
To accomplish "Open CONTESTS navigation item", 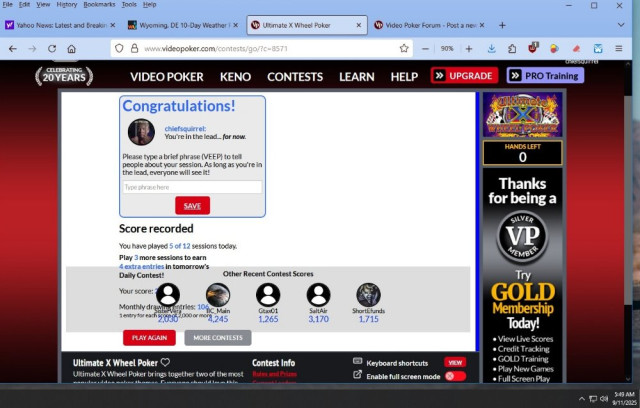I will click(x=295, y=77).
